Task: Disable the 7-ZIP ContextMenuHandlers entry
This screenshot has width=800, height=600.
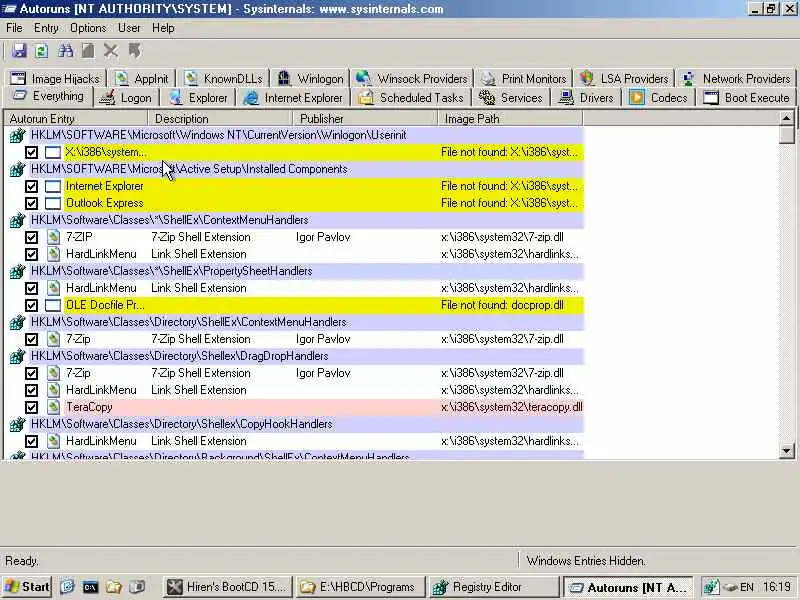Action: click(x=32, y=238)
